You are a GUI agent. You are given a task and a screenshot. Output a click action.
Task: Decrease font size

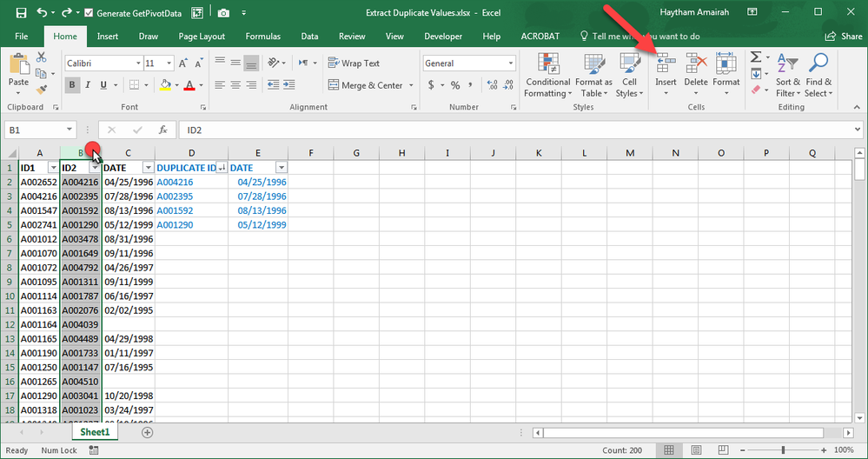198,63
